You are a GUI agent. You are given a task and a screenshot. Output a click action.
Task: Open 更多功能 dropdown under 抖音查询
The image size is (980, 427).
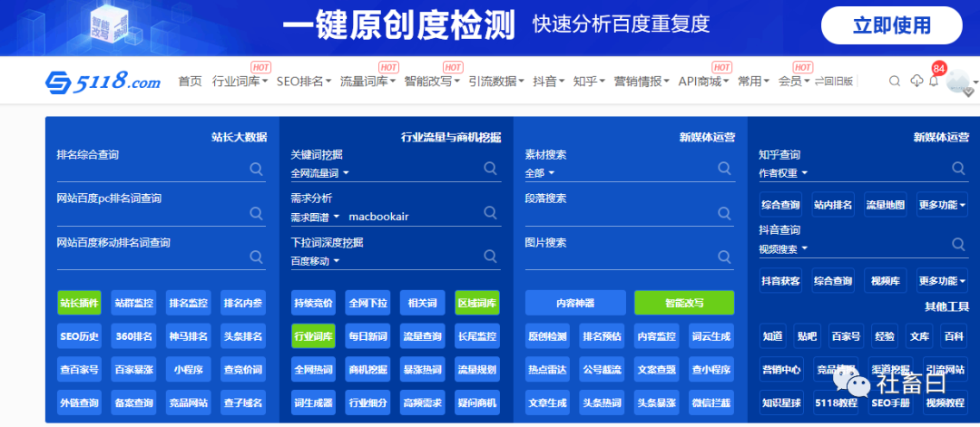point(943,281)
